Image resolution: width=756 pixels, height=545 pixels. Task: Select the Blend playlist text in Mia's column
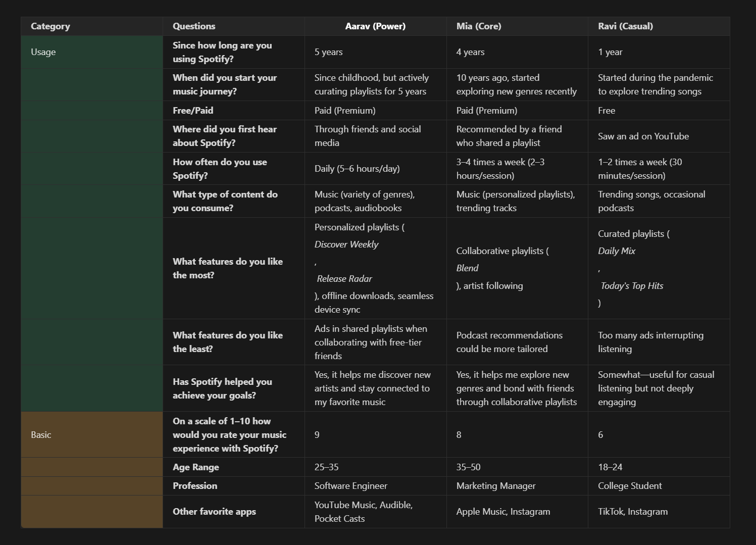click(467, 268)
